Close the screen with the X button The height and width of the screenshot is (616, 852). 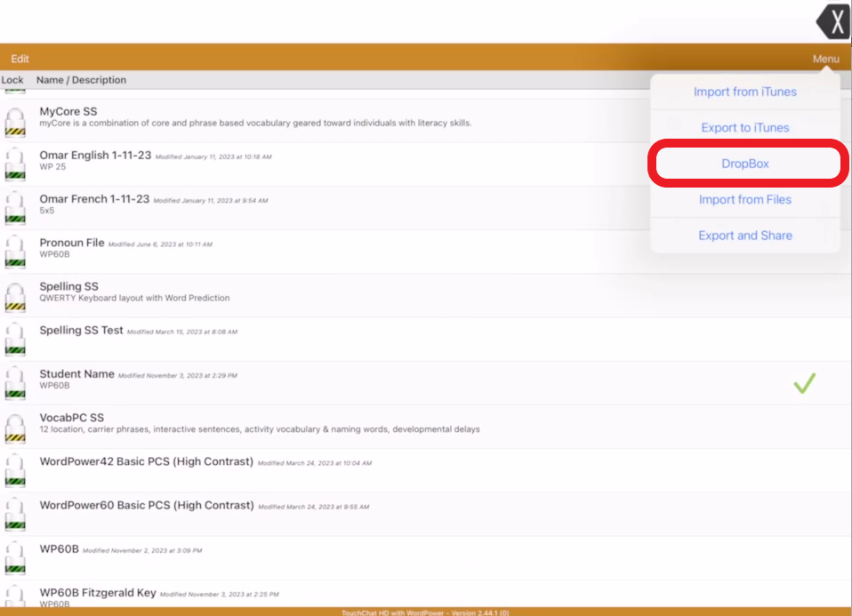[834, 21]
